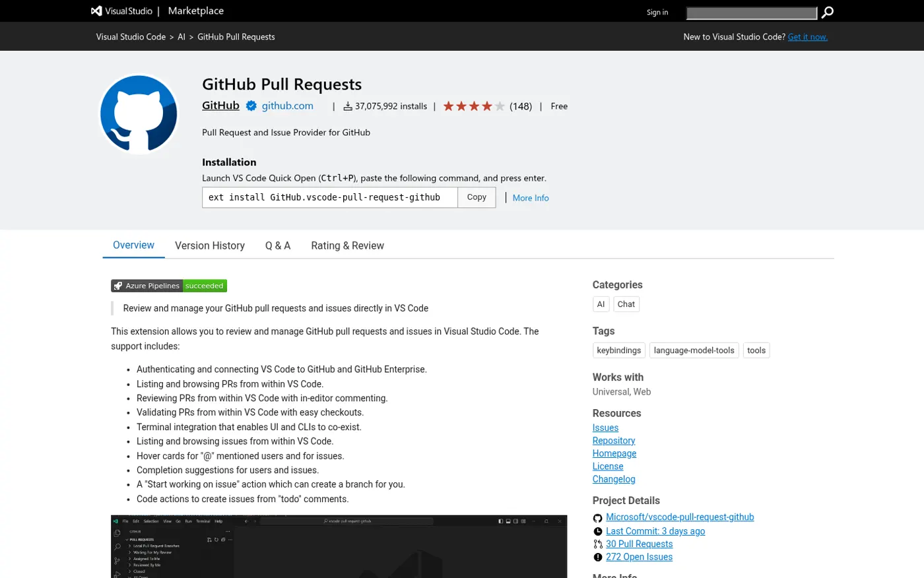Click the language-model-tools tag
Image resolution: width=924 pixels, height=578 pixels.
click(694, 350)
